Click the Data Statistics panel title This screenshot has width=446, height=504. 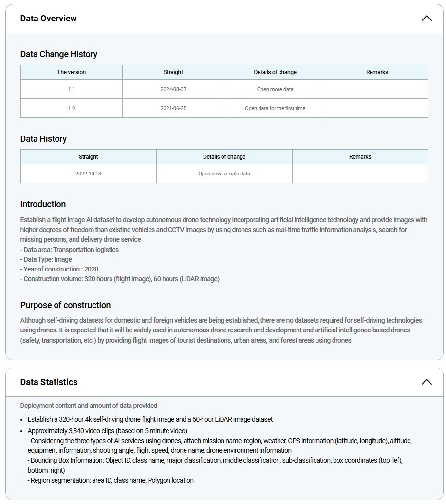click(x=49, y=382)
